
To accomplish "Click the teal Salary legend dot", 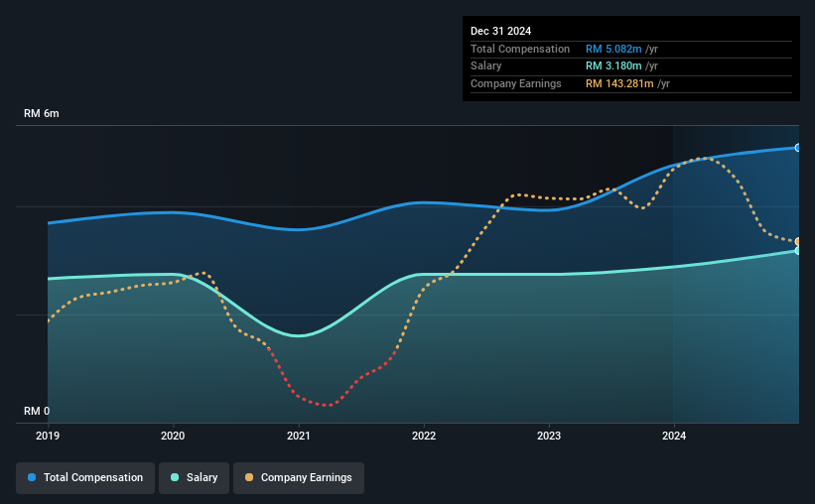I will tap(175, 477).
